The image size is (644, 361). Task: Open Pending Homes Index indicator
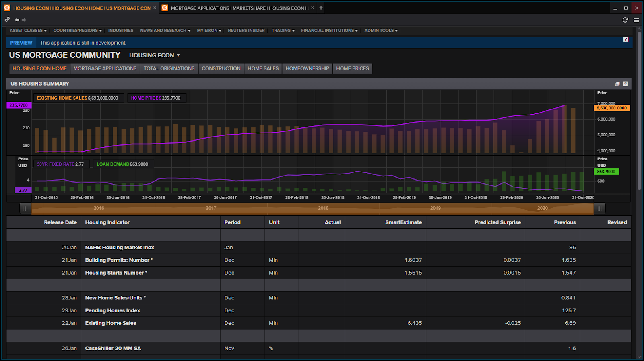click(113, 310)
